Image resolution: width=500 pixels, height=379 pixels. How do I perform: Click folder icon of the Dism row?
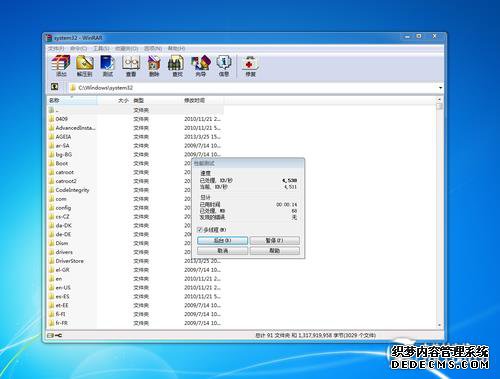(51, 243)
